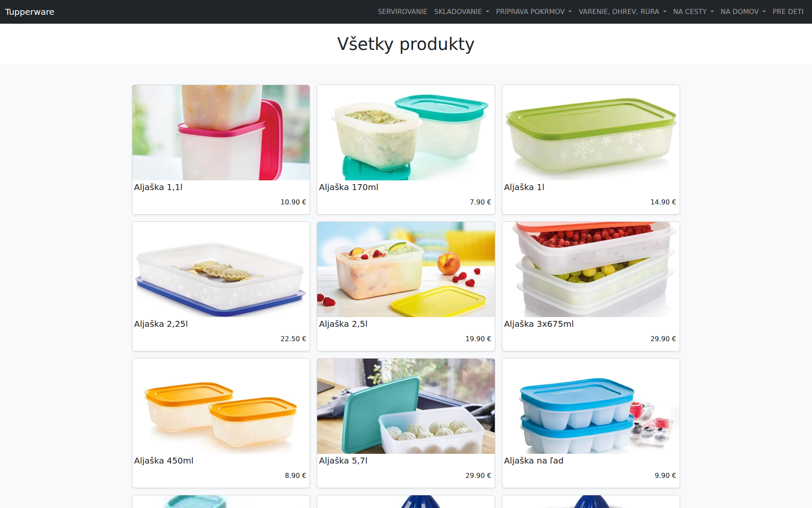812x508 pixels.
Task: Click the Aljaška na ľad ice tray image
Action: point(591,406)
